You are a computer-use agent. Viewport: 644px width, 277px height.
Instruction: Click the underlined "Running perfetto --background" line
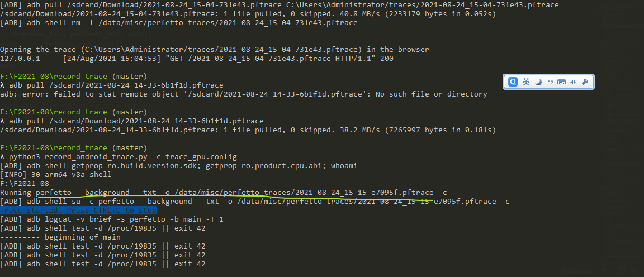click(228, 193)
